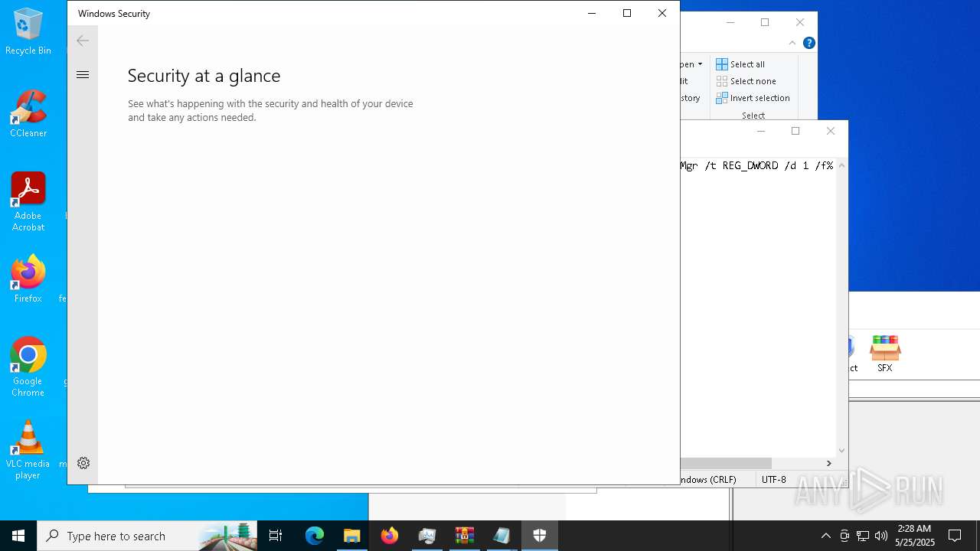
Task: Open the clock showing 2:28 AM
Action: coord(915,536)
